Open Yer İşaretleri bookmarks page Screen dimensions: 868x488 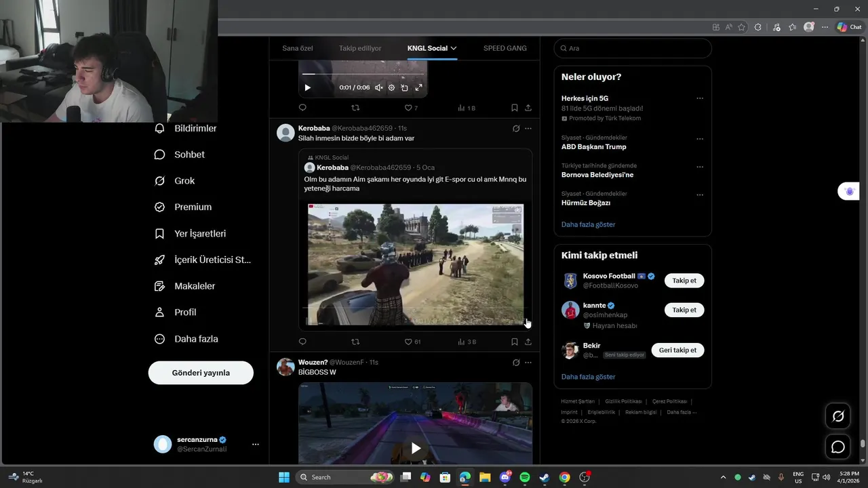tap(191, 233)
